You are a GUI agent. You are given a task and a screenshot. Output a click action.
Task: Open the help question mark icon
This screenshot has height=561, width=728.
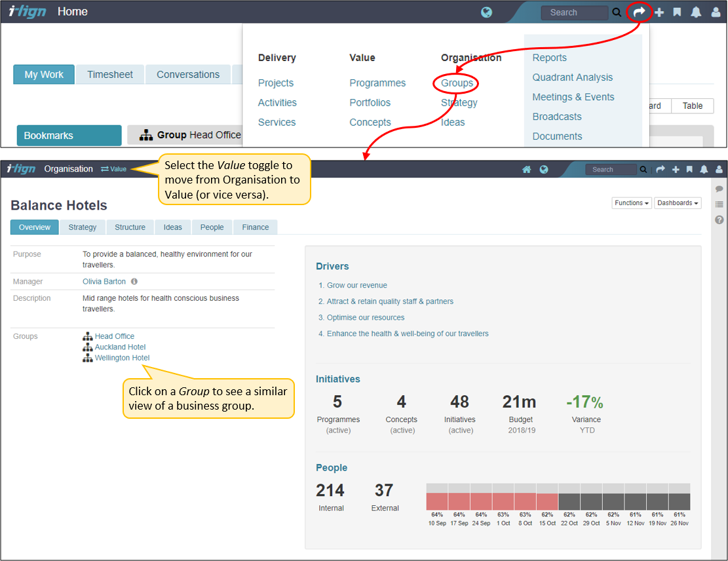click(719, 220)
